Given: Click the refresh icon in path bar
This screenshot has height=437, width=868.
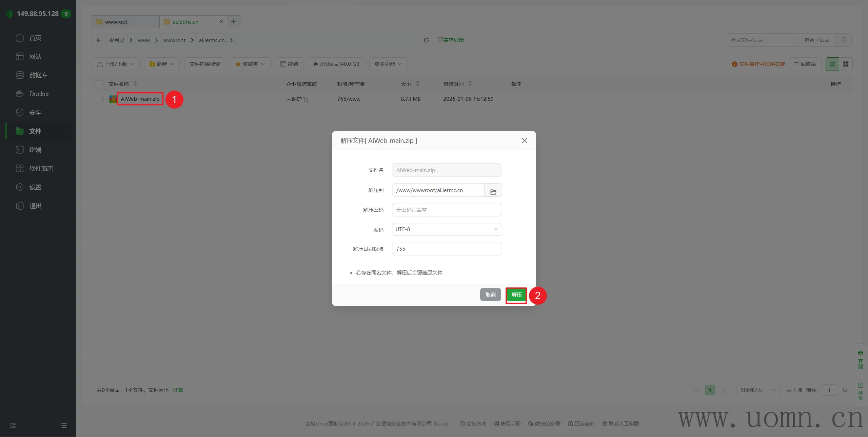Looking at the screenshot, I should click(426, 40).
